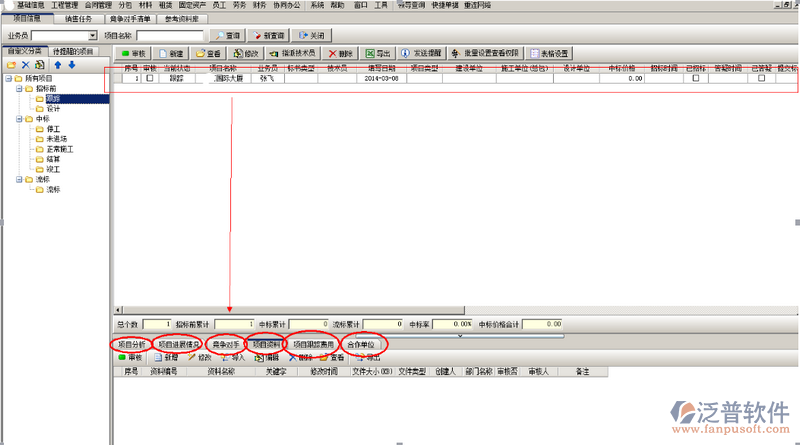Click the 修改 pencil button in lower panel

click(199, 357)
